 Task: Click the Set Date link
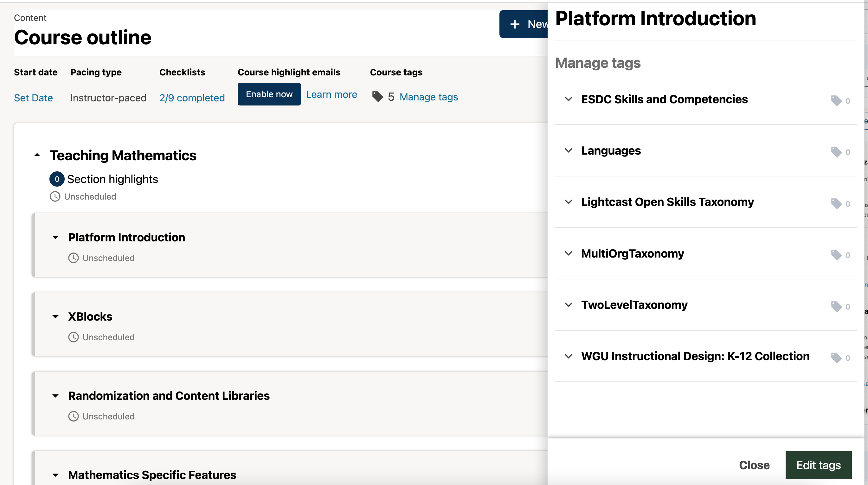tap(33, 98)
